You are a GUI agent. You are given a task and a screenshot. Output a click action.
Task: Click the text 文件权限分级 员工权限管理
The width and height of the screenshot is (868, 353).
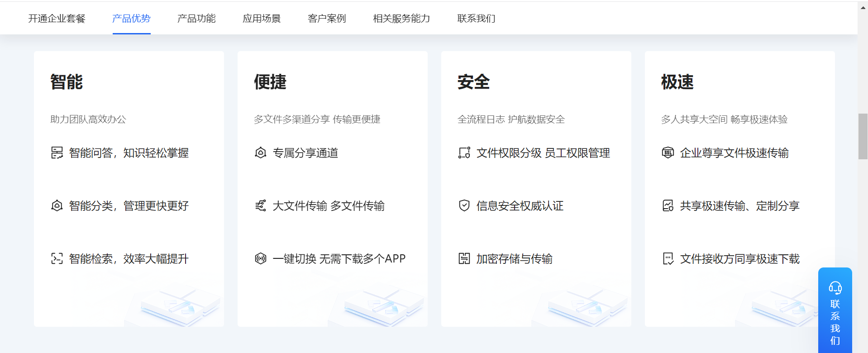tap(543, 153)
